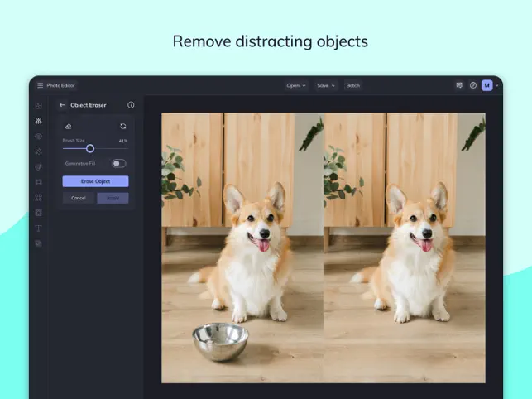Open the feedback icon in top bar
Screen dimensions: 532x399
point(459,85)
